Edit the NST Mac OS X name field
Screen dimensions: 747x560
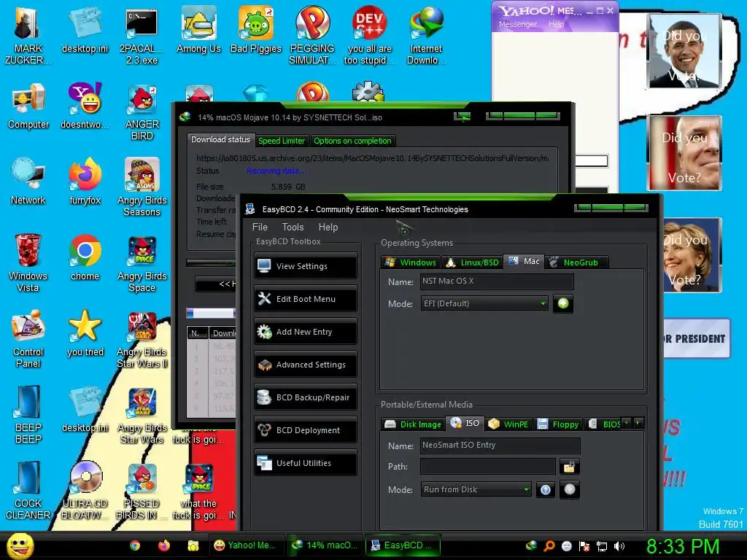pos(497,281)
